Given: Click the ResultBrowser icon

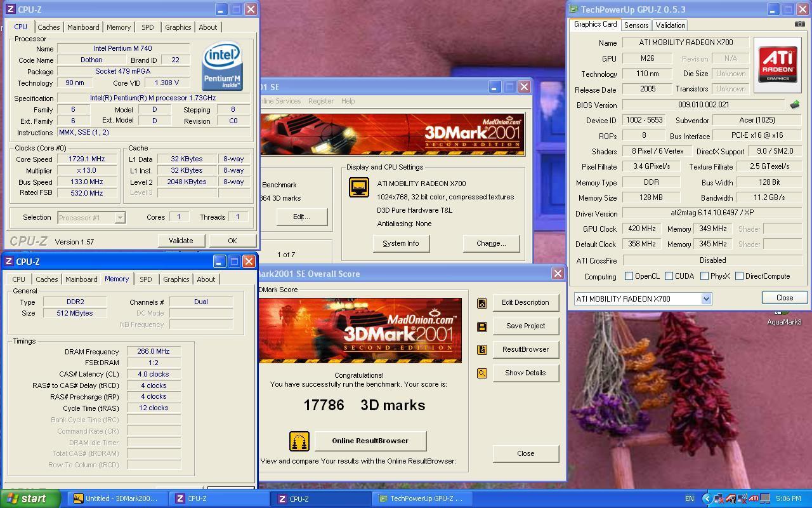Looking at the screenshot, I should [x=482, y=350].
